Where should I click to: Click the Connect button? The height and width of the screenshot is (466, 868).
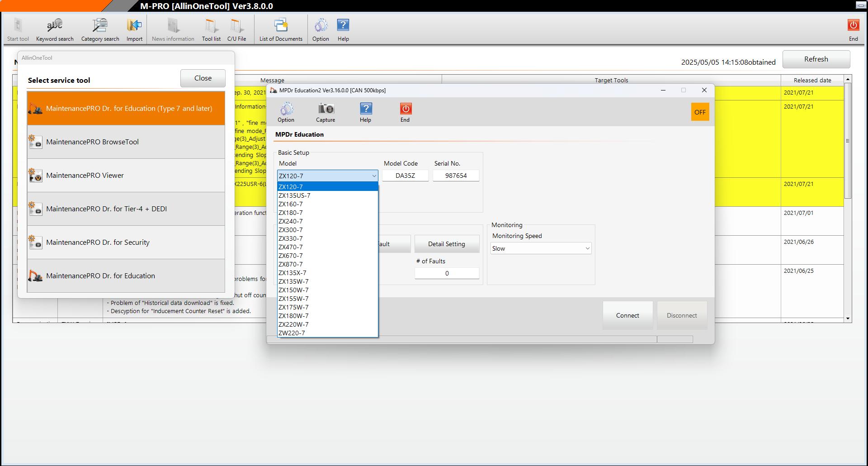(627, 315)
